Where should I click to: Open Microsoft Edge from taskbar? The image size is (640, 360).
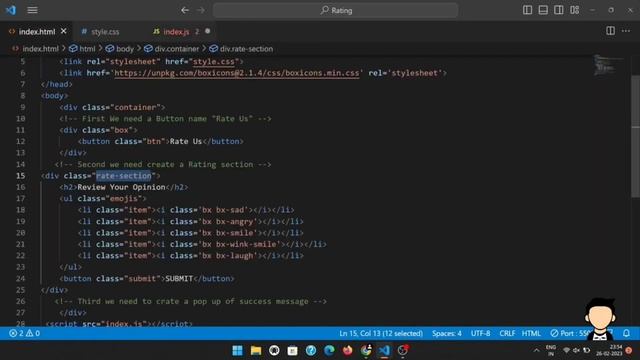pyautogui.click(x=329, y=350)
